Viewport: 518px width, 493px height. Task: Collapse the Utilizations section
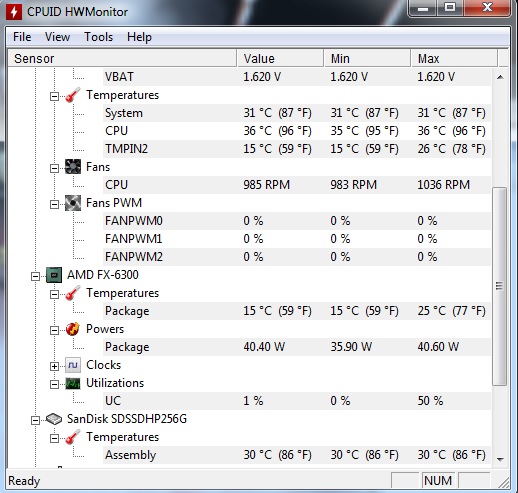54,384
